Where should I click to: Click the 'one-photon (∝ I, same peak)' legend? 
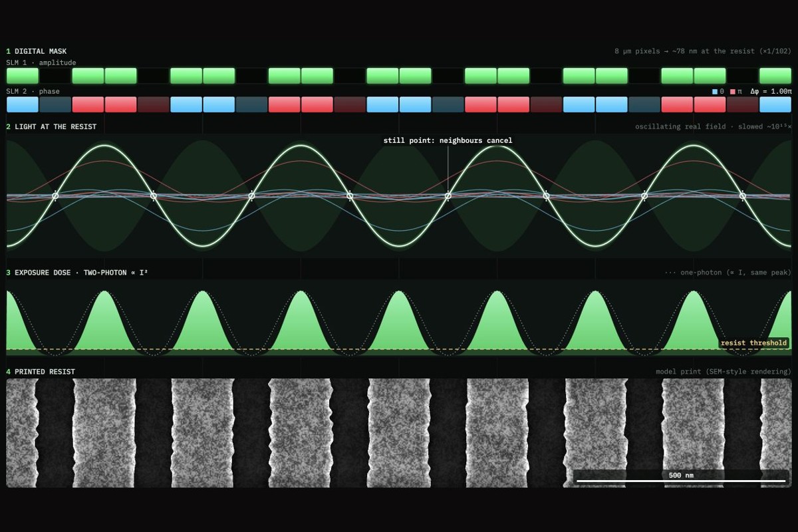(x=728, y=273)
